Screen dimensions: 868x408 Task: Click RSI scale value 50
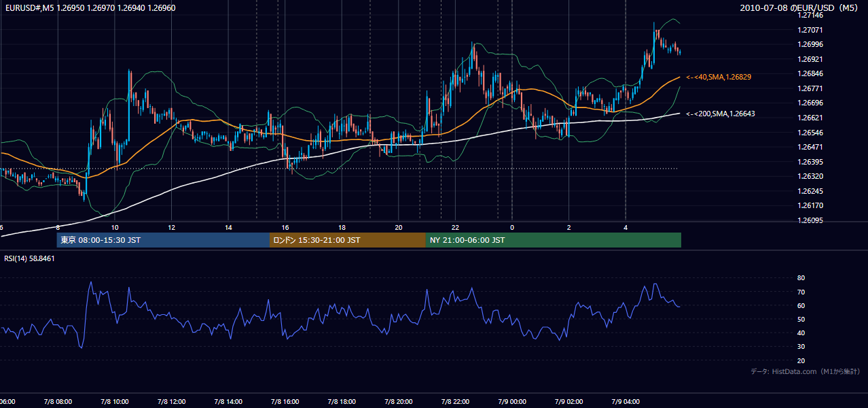801,320
